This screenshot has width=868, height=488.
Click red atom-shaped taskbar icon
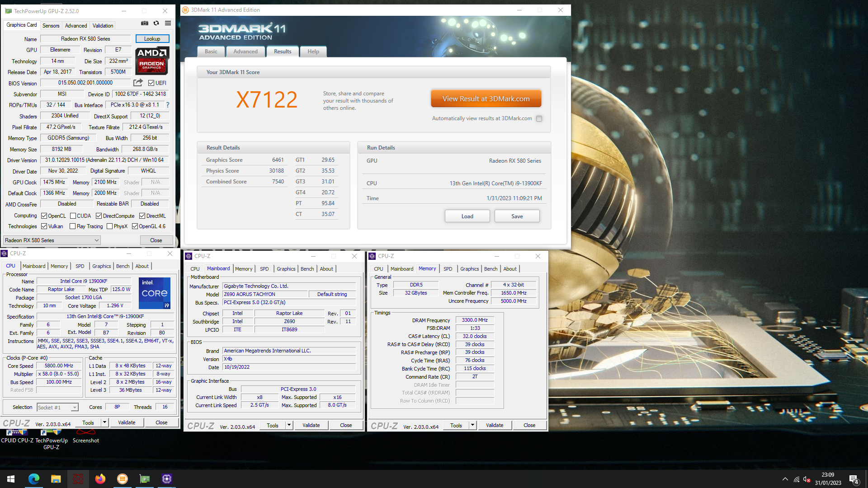pos(78,479)
